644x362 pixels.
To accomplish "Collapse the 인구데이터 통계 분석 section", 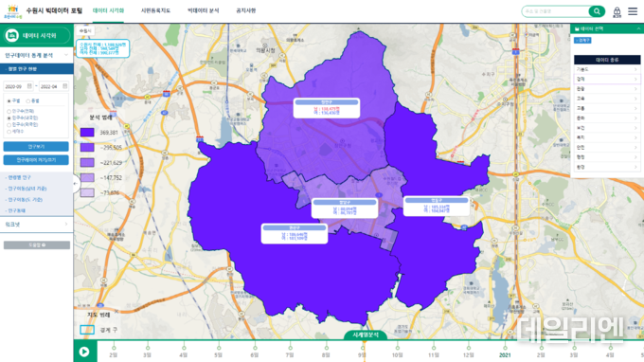I will click(x=66, y=55).
